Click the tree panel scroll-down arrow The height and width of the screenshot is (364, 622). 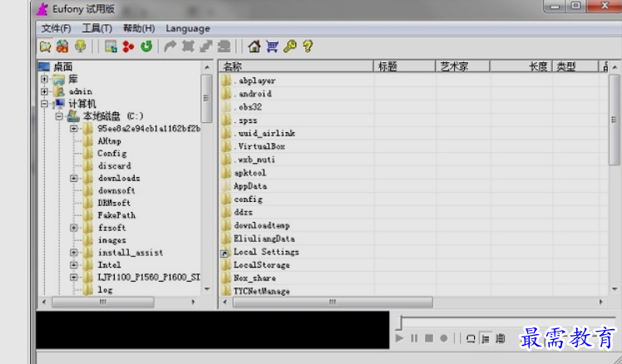coord(207,289)
